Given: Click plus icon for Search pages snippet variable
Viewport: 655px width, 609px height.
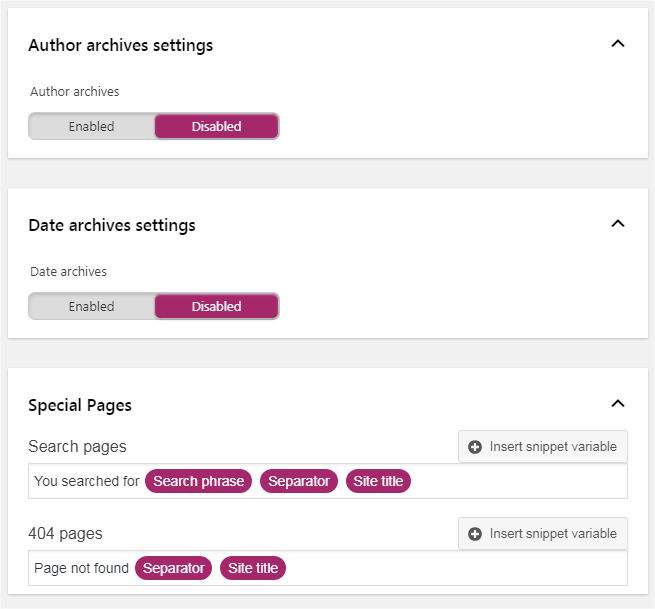Looking at the screenshot, I should (475, 447).
